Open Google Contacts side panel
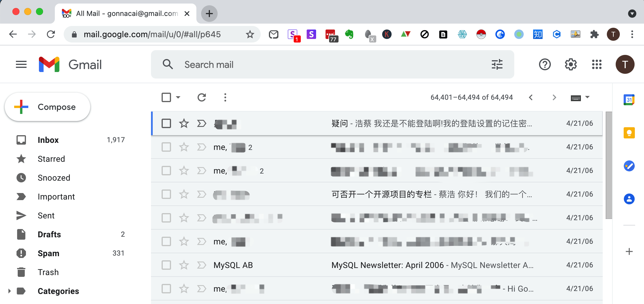The image size is (644, 304). pos(629,199)
